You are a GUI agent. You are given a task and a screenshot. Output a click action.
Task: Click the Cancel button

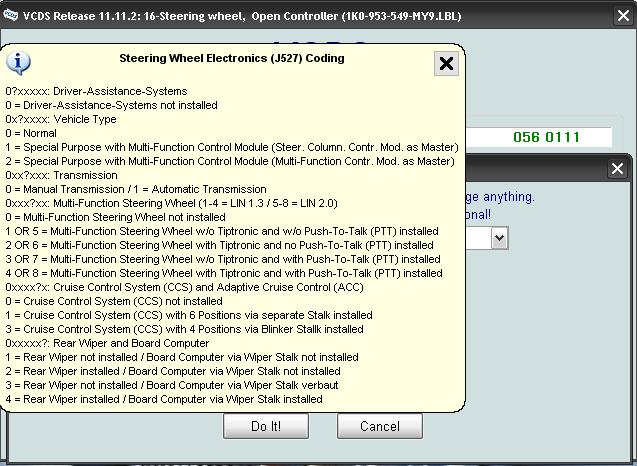point(379,426)
